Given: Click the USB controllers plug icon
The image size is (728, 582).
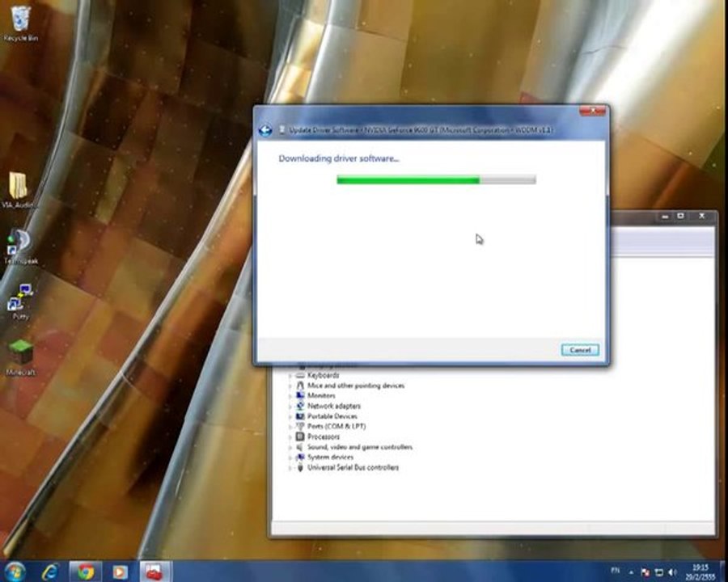Looking at the screenshot, I should (300, 467).
